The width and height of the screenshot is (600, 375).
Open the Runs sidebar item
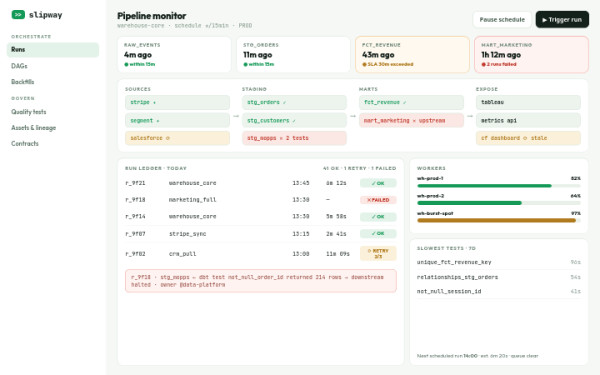coord(53,50)
